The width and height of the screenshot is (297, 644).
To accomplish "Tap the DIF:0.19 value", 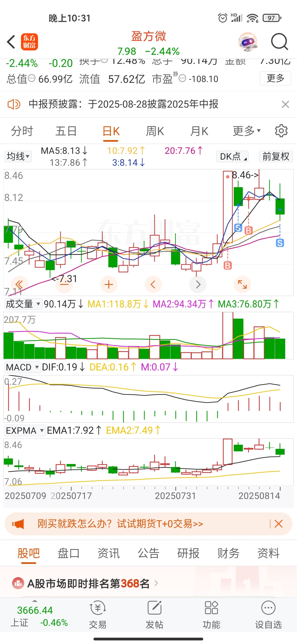I will coord(63,367).
